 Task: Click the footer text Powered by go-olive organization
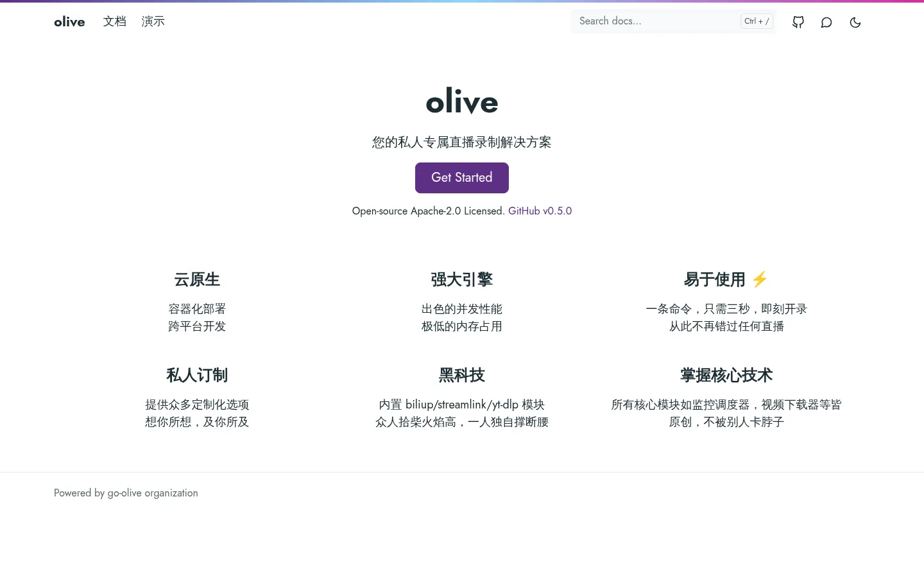pyautogui.click(x=126, y=493)
